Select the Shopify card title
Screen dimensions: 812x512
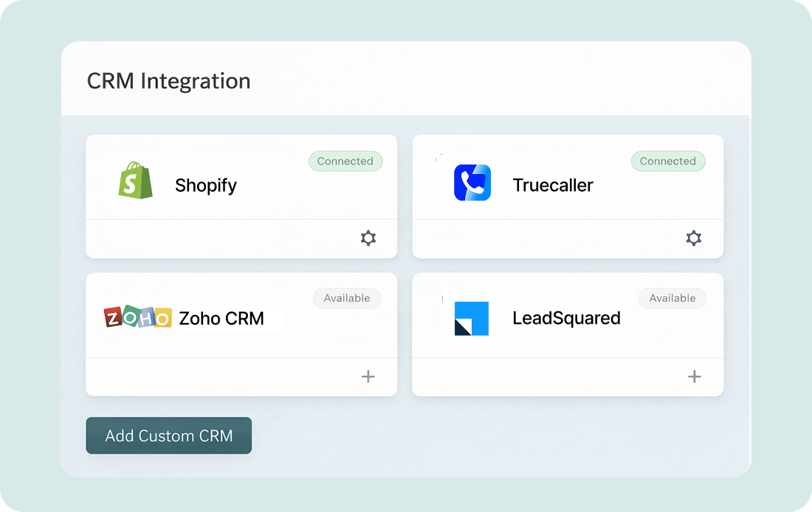coord(206,185)
